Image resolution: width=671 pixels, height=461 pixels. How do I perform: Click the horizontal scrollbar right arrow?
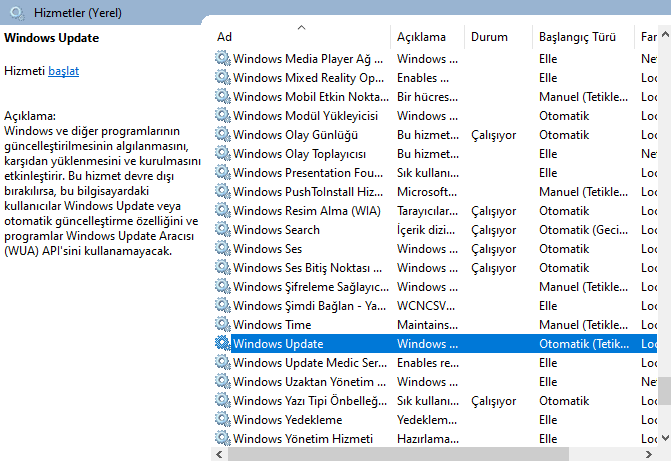649,454
